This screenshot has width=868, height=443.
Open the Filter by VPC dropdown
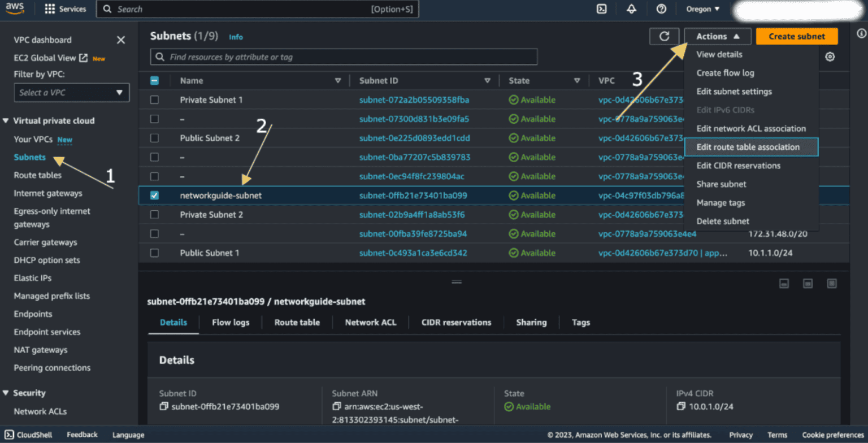point(72,93)
